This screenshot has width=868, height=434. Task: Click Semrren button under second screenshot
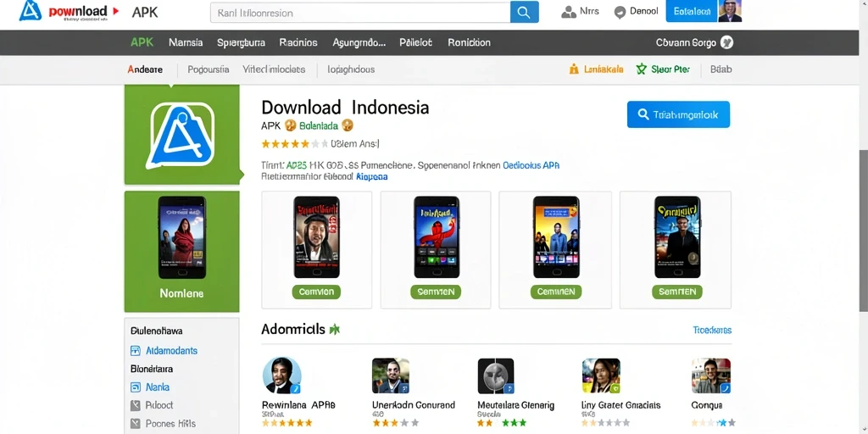(436, 292)
